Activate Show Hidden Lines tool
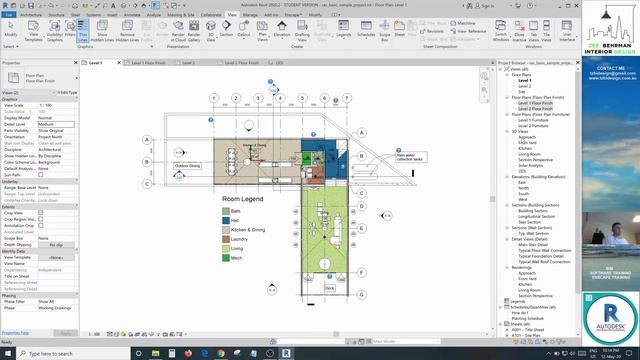 click(102, 31)
